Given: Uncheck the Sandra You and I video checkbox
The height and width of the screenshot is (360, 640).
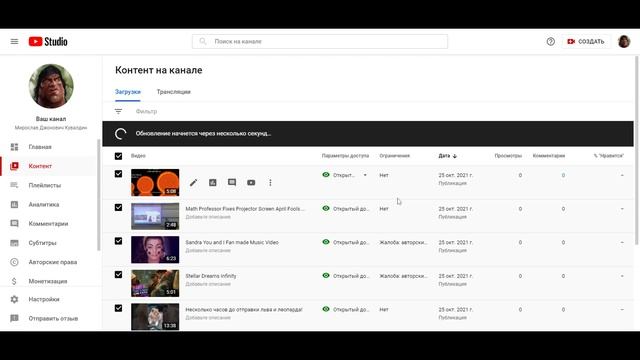Looking at the screenshot, I should coord(118,241).
